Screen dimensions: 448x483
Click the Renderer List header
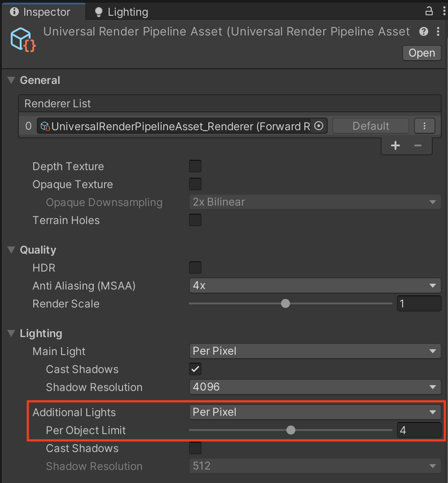(x=229, y=104)
